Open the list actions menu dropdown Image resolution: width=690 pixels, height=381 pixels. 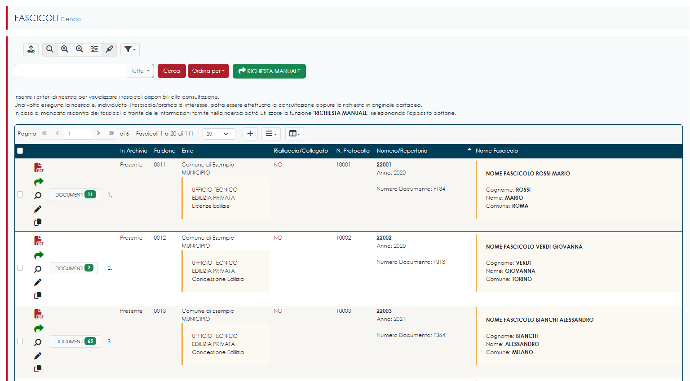[271, 134]
